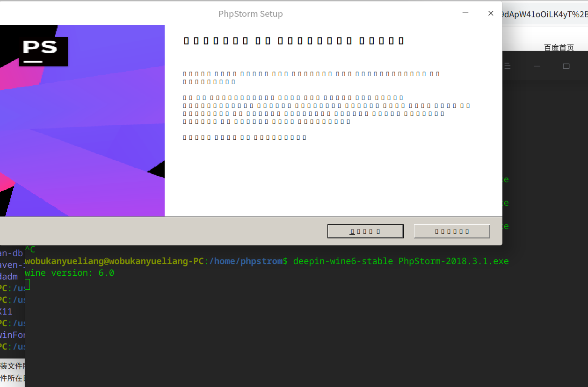Click the default focused button in PhpStorm Setup
588x387 pixels.
tap(365, 231)
